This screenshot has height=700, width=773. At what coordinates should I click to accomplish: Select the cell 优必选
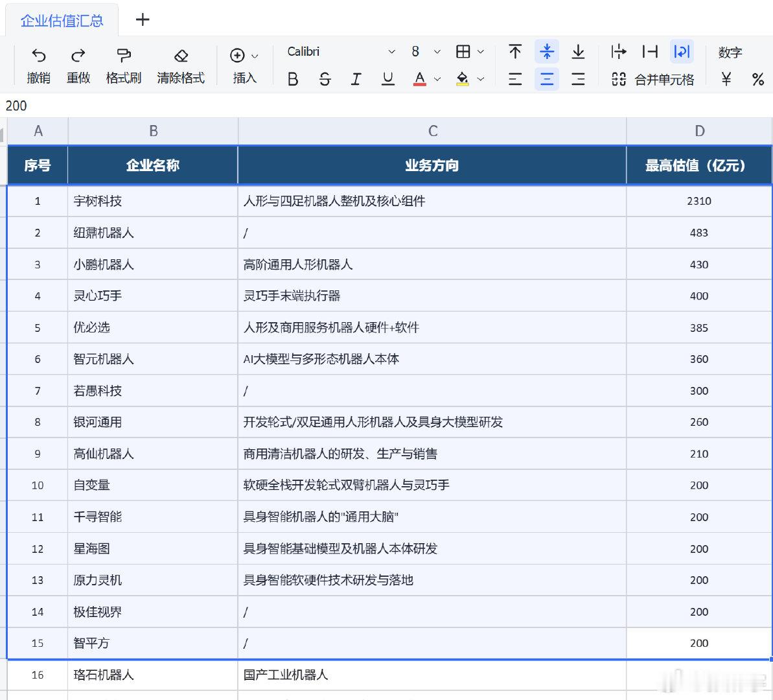click(x=153, y=327)
